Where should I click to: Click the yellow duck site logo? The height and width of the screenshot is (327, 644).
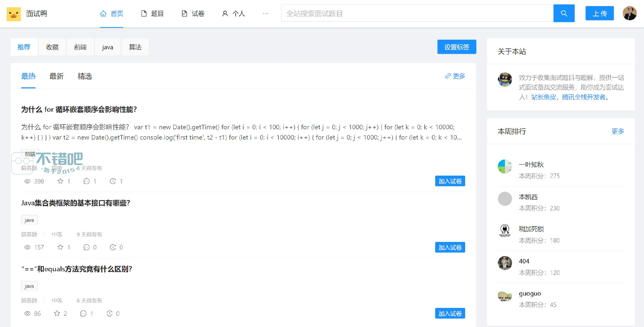coord(14,14)
